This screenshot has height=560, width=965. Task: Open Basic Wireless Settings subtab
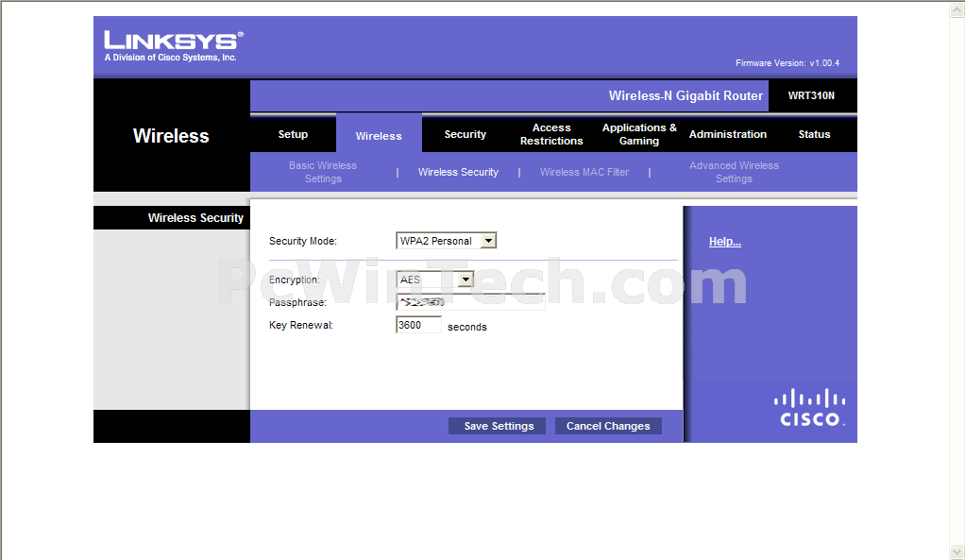coord(323,172)
